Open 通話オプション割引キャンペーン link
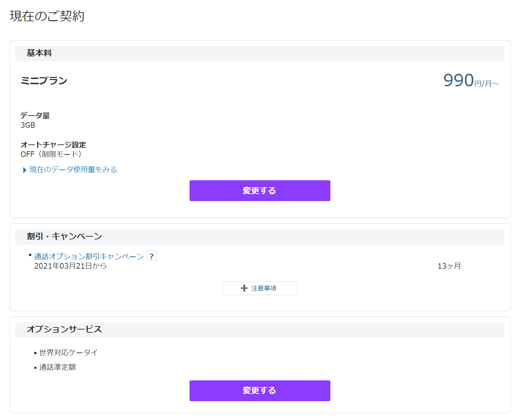This screenshot has height=420, width=522. (89, 256)
